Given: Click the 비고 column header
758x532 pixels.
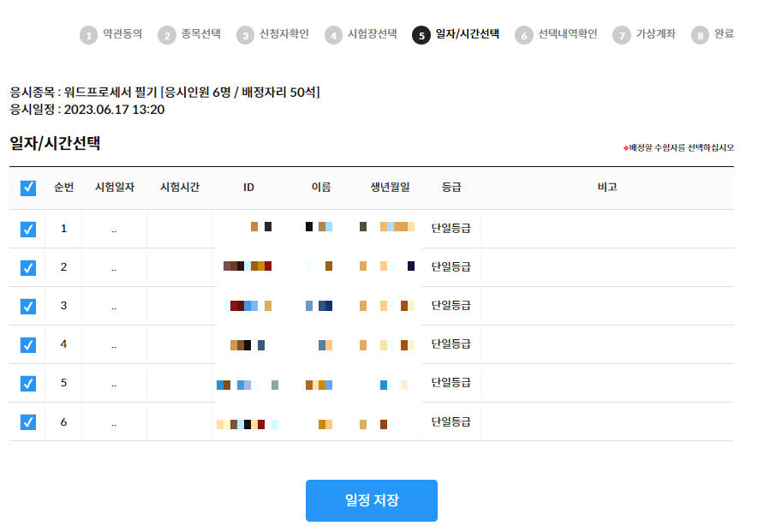Looking at the screenshot, I should click(x=606, y=188).
